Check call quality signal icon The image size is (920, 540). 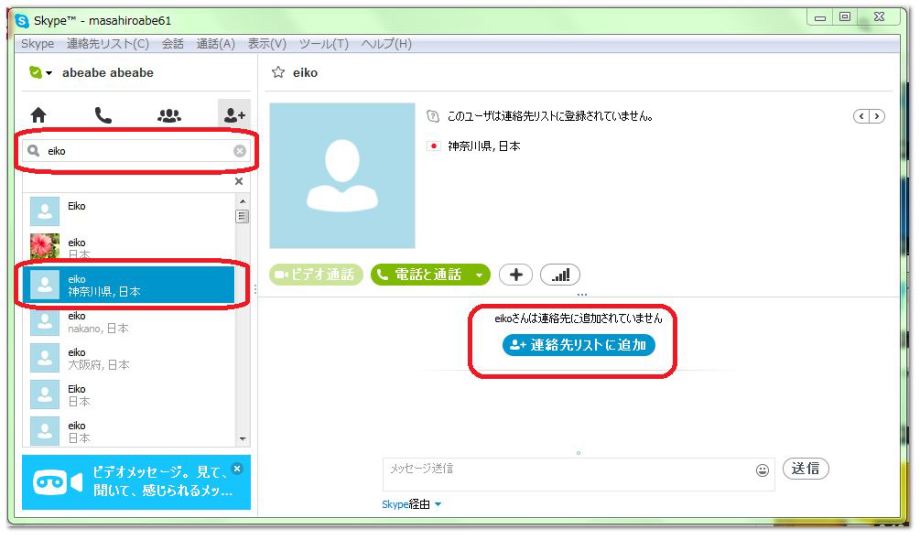[560, 275]
